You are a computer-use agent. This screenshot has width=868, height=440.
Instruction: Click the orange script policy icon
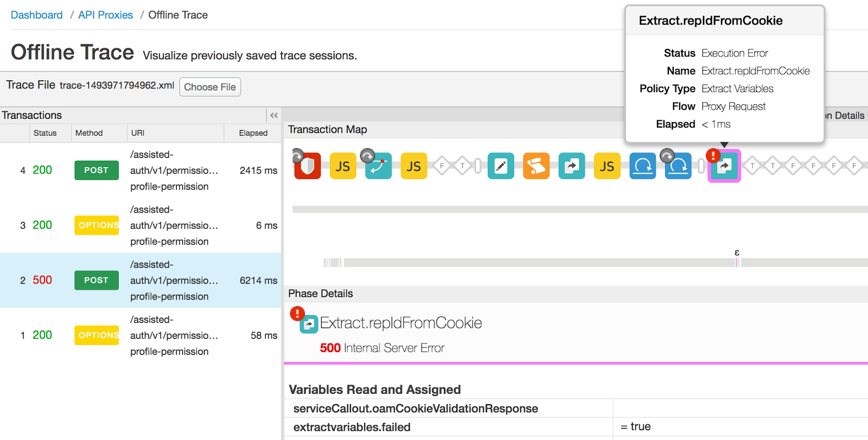pos(536,166)
